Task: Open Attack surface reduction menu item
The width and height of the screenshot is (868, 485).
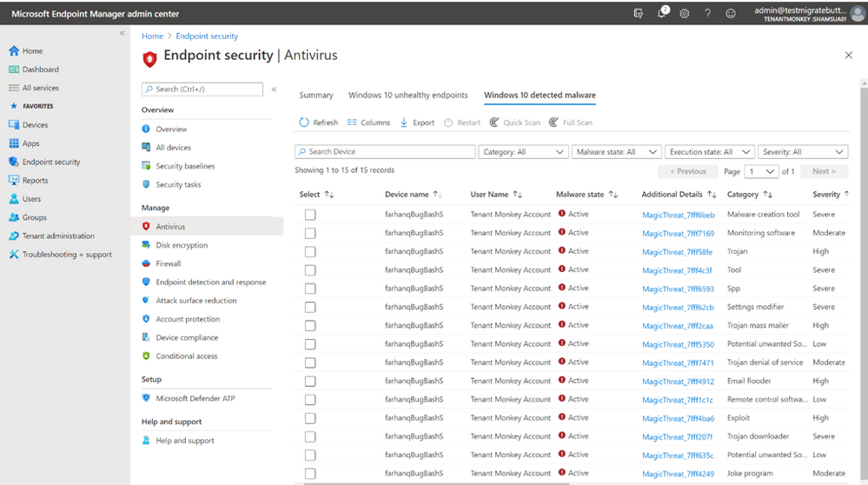Action: click(196, 301)
